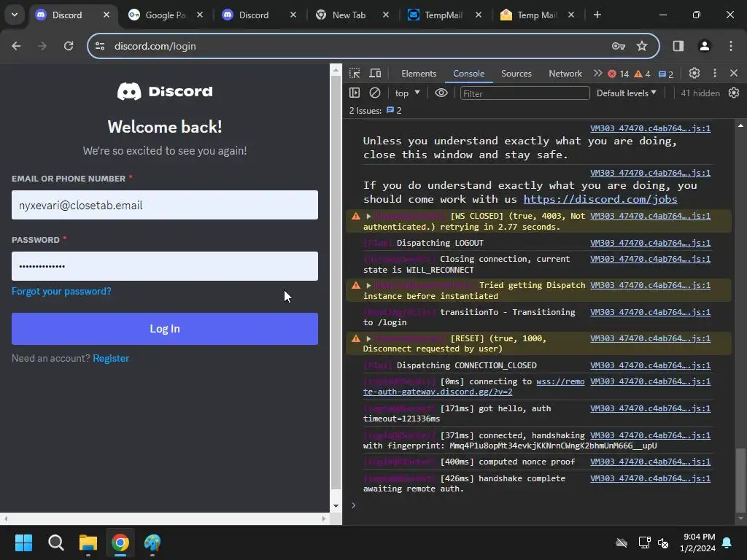The width and height of the screenshot is (747, 560).
Task: Click the warnings count badge 4
Action: (x=642, y=74)
